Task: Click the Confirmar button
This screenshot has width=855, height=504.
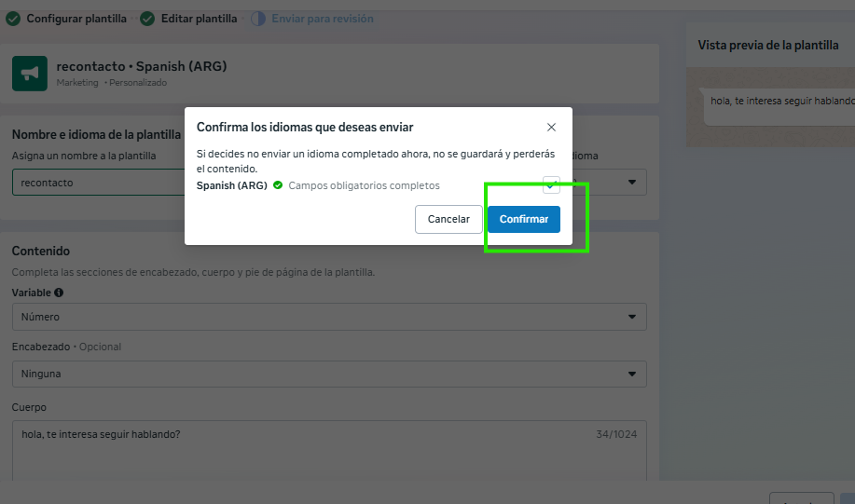Action: point(523,219)
